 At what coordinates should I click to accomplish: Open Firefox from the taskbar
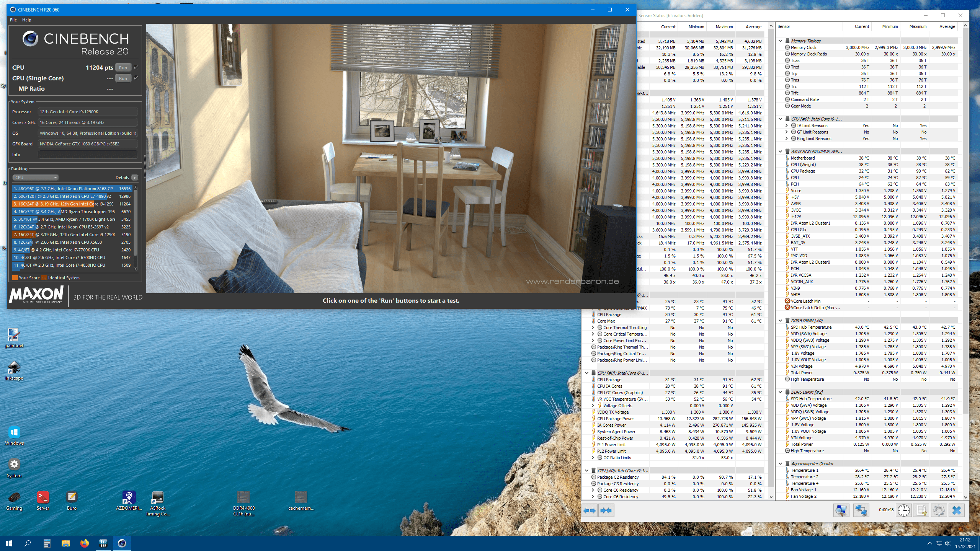point(84,543)
